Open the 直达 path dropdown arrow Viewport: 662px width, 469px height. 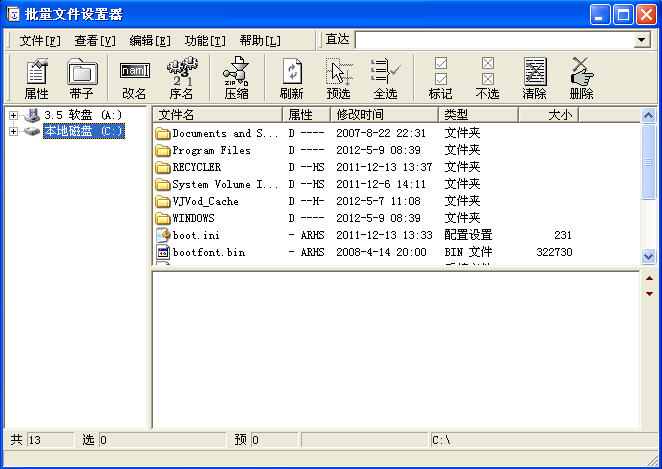pyautogui.click(x=642, y=40)
